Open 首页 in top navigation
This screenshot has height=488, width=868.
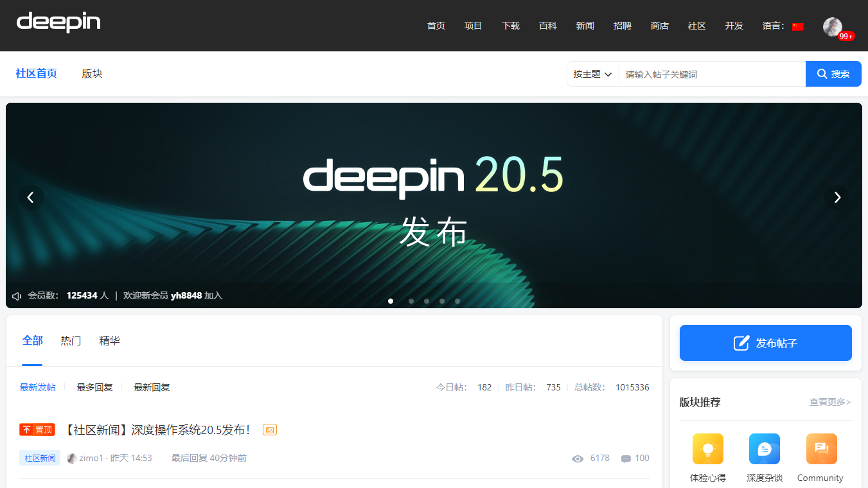436,26
